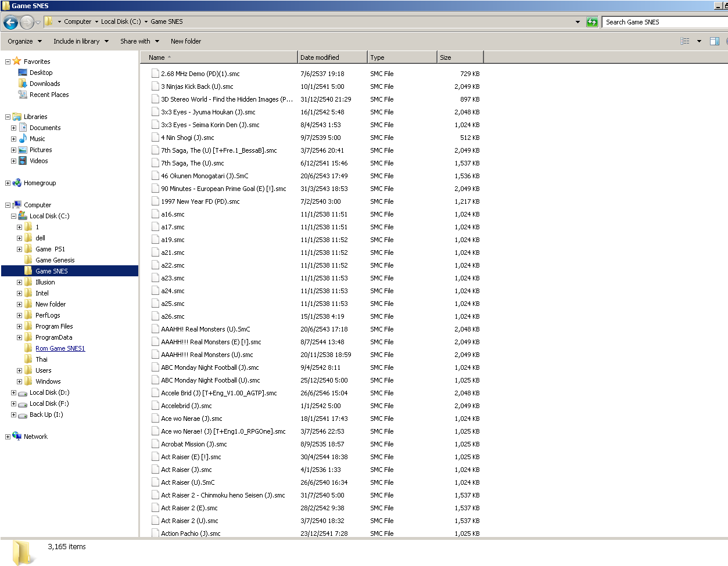
Task: Collapse the Local Disk (C:) node
Action: tap(13, 216)
